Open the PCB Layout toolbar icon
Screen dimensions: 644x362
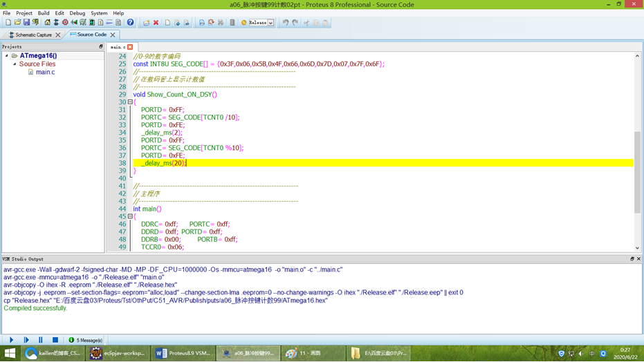click(x=65, y=23)
